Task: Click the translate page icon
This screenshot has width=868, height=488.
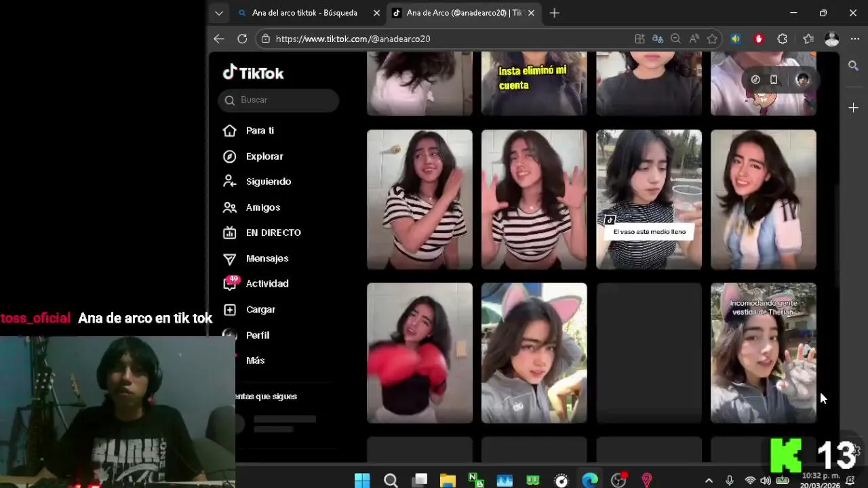Action: click(658, 39)
